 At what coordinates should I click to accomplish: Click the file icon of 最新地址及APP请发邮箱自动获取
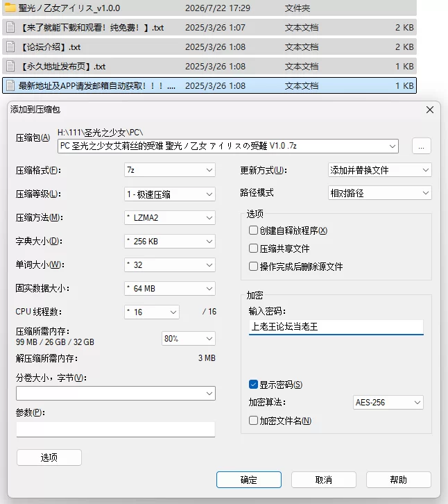coord(10,85)
